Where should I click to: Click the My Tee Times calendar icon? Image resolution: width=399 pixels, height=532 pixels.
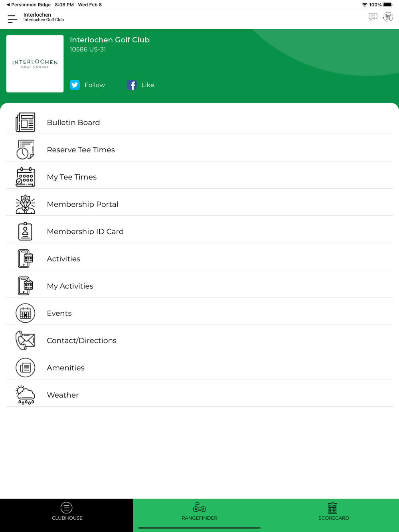26,177
